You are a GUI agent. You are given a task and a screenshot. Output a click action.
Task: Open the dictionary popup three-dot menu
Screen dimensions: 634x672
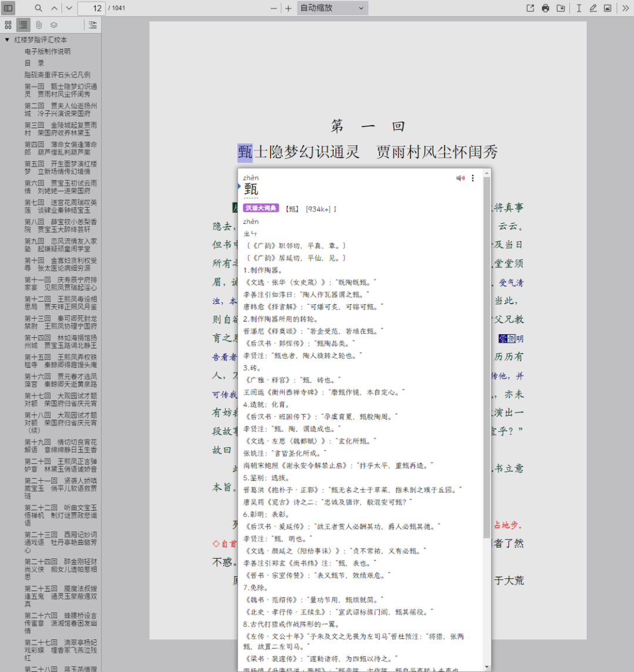[x=473, y=179]
